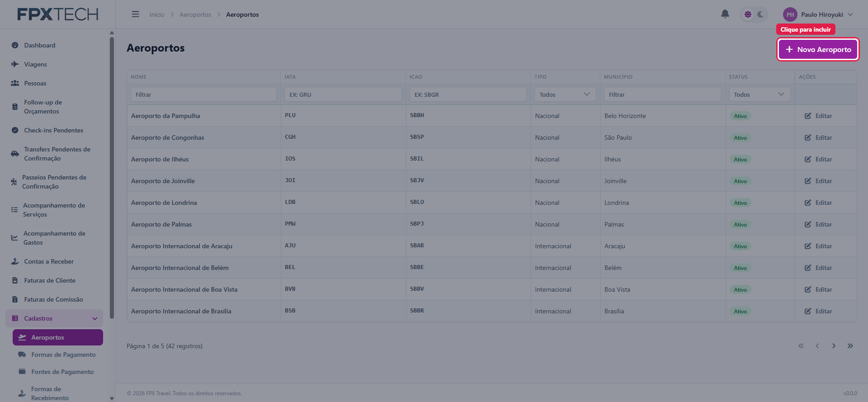Screen dimensions: 868x402
Task: Click the sidebar vertical scrollbar
Action: click(112, 176)
